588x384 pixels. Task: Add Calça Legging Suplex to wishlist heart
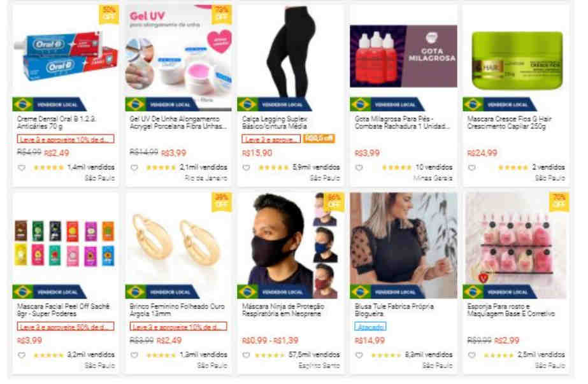247,167
